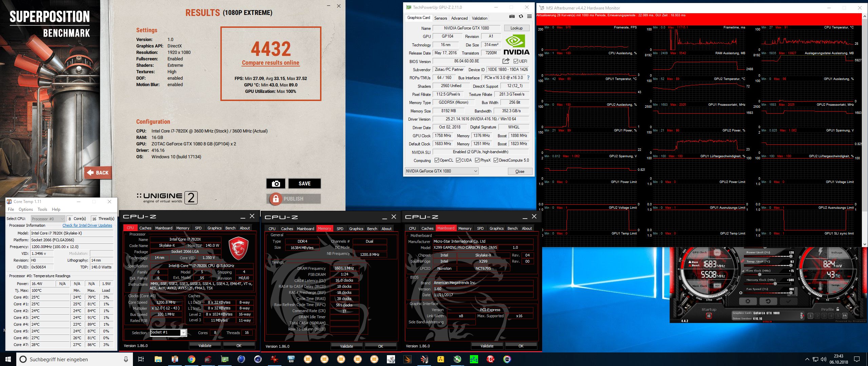Click the SAVE button in Superposition
The height and width of the screenshot is (366, 868).
point(304,183)
